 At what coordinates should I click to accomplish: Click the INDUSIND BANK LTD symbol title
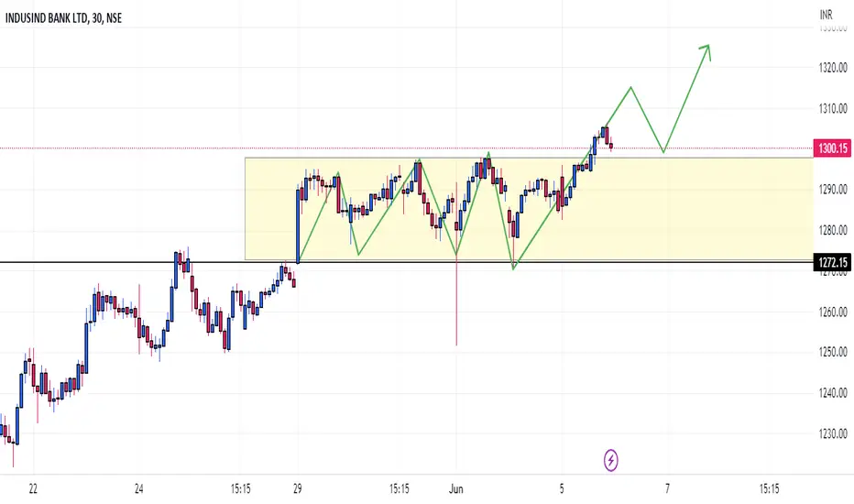tap(47, 18)
